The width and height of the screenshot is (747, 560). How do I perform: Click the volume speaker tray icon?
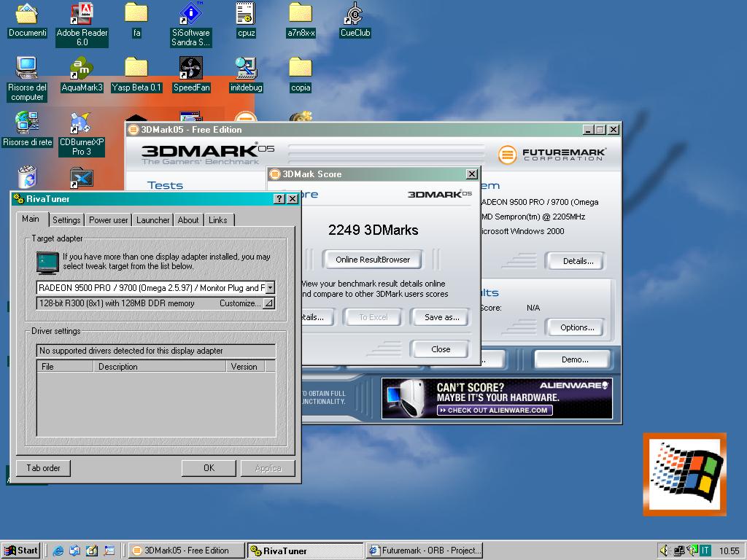pos(665,551)
